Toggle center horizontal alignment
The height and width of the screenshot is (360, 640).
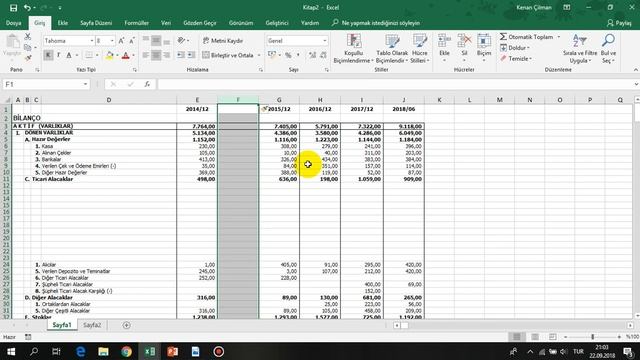(x=156, y=55)
